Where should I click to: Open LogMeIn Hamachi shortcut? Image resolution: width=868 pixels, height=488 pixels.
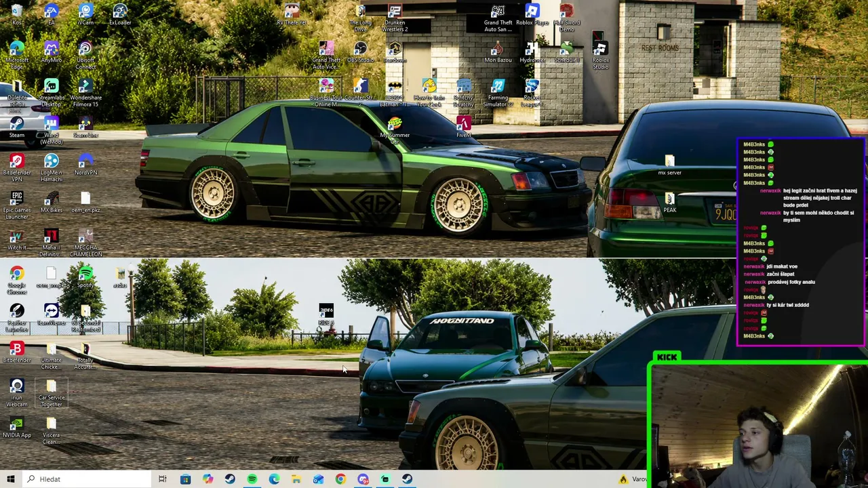51,167
